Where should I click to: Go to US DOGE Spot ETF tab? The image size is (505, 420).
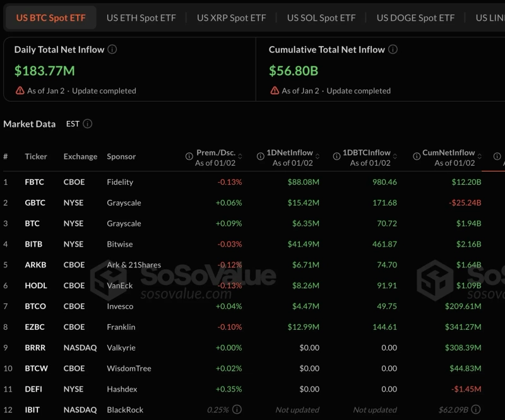[415, 18]
